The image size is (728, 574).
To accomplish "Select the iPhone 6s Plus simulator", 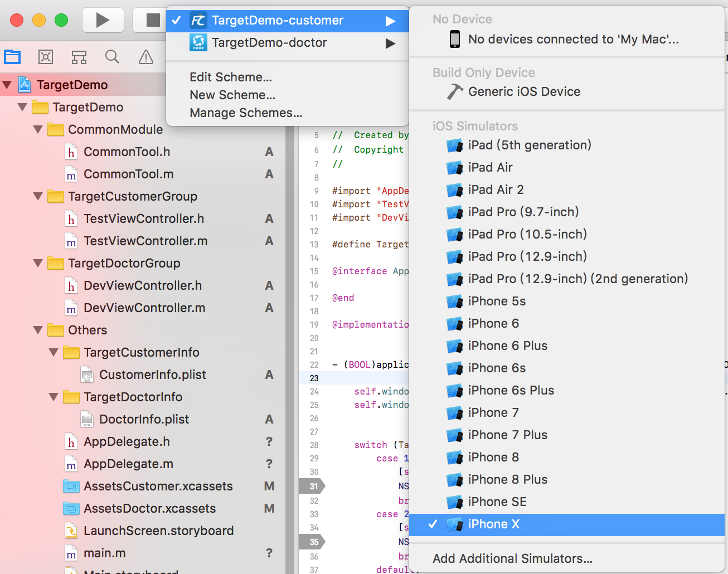I will (567, 390).
